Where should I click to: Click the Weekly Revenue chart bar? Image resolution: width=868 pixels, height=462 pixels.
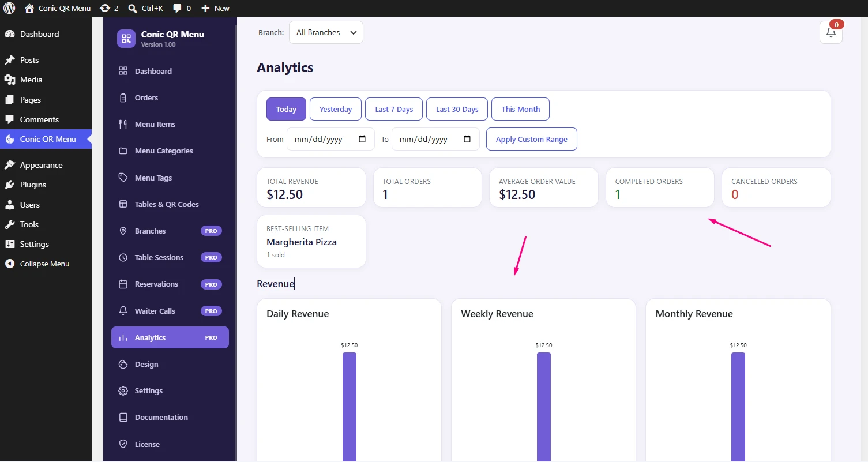(544, 407)
